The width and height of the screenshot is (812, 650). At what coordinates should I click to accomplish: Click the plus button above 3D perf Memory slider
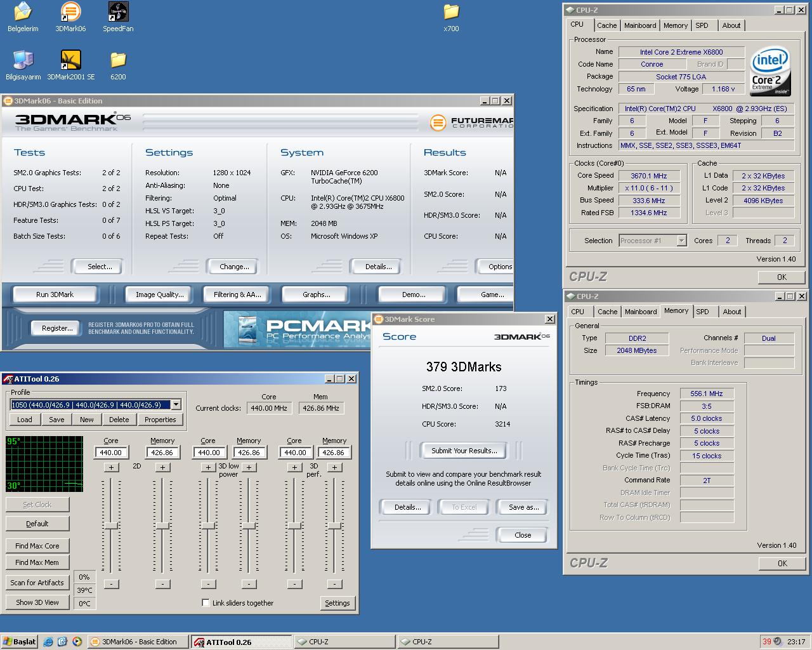(x=334, y=467)
